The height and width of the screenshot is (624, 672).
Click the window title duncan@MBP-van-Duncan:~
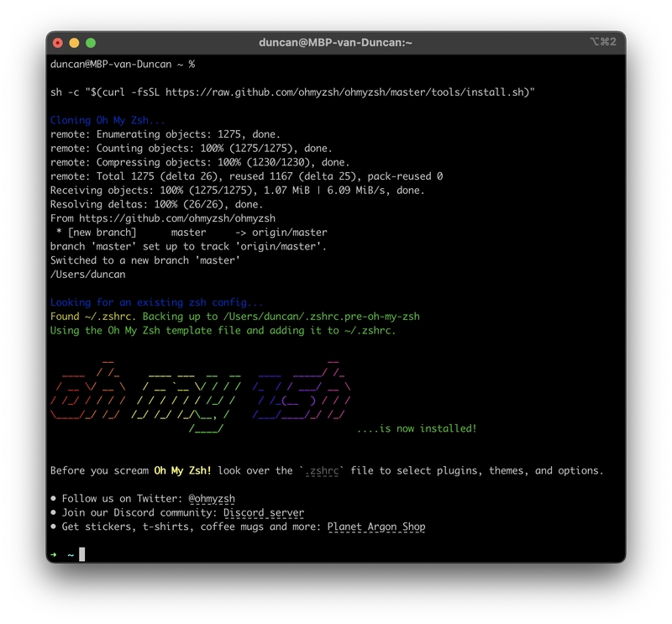tap(335, 43)
